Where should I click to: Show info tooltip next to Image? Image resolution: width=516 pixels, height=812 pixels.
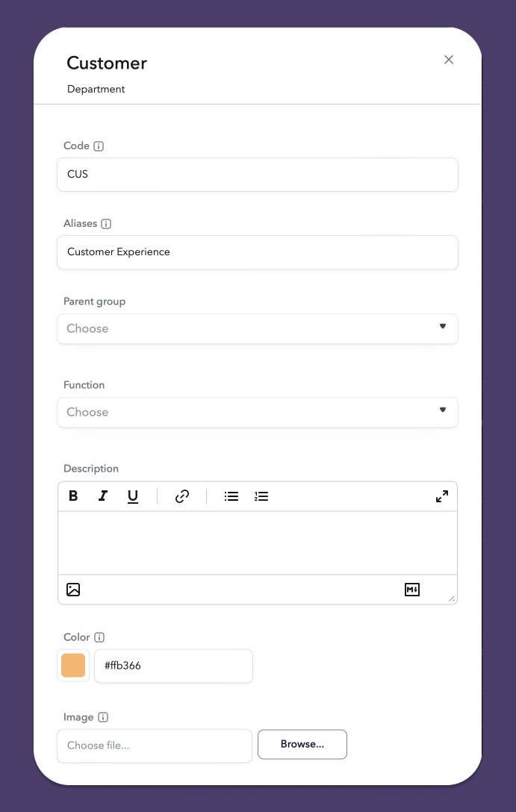click(x=103, y=717)
